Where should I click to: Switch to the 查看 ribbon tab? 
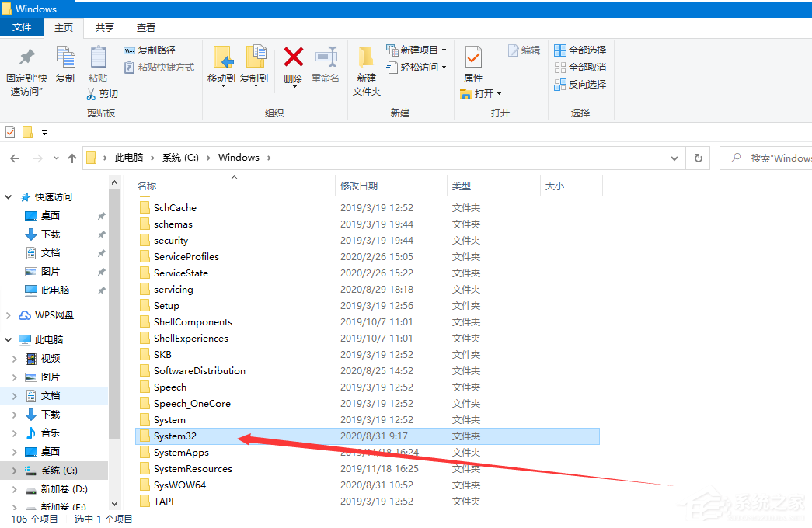(145, 26)
